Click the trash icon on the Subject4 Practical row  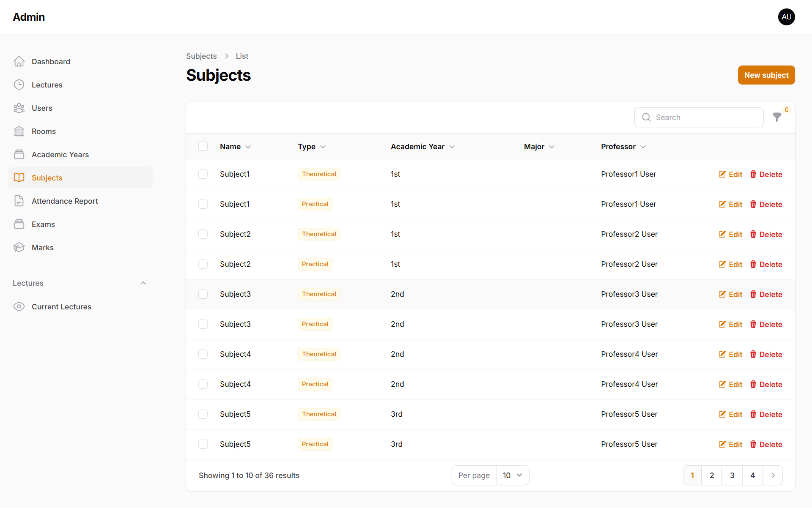[753, 384]
